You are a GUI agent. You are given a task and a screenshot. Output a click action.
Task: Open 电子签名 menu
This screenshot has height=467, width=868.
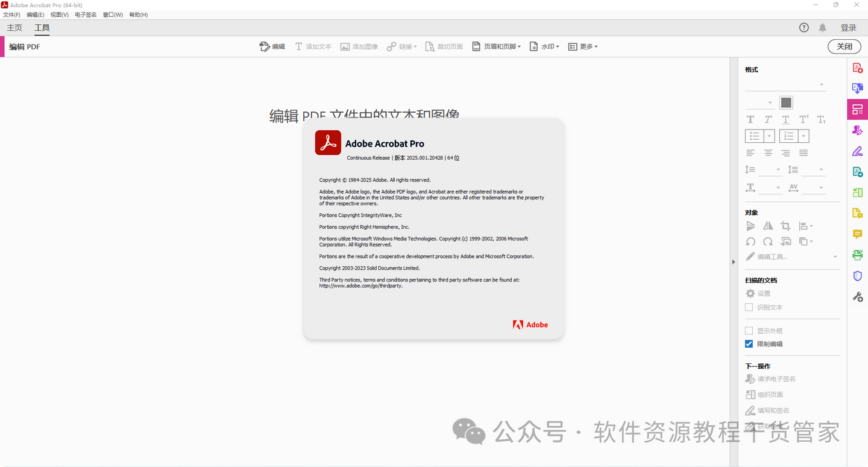[x=86, y=14]
